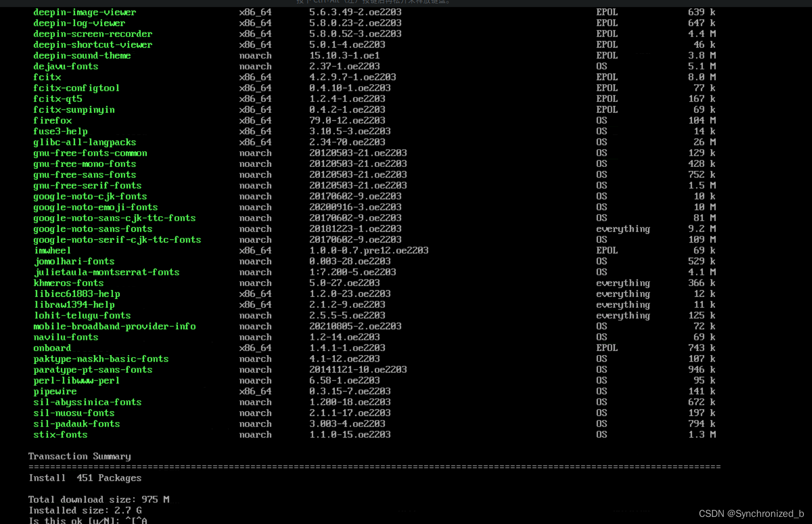Select khmeros-fonts package name
Viewport: 812px width, 524px height.
click(x=69, y=283)
